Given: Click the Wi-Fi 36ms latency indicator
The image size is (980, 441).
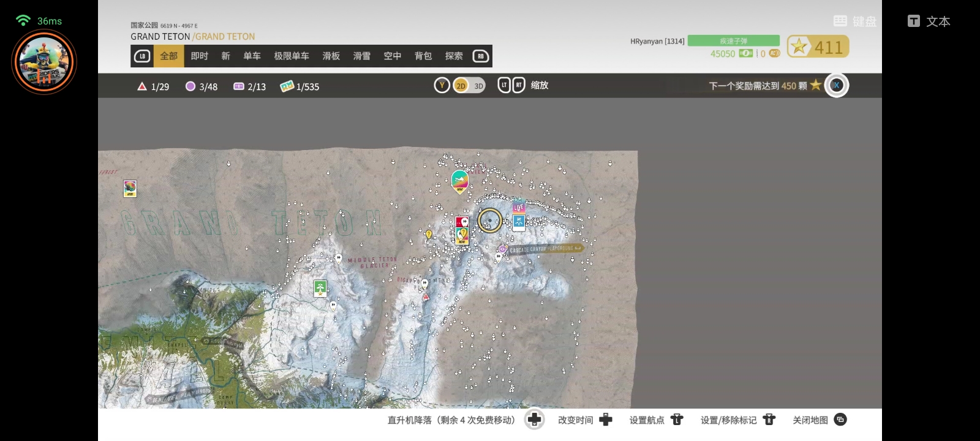Looking at the screenshot, I should tap(39, 21).
